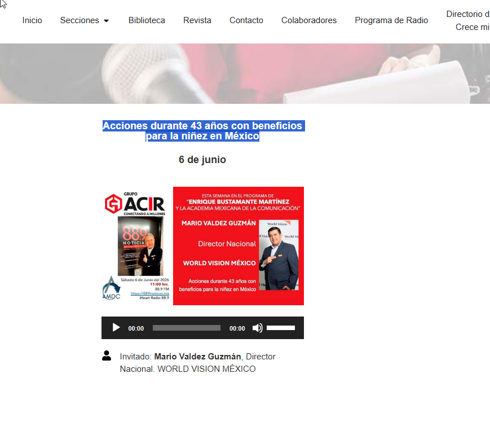Open Colaboradores in navigation
The image size is (490, 448).
(x=309, y=20)
